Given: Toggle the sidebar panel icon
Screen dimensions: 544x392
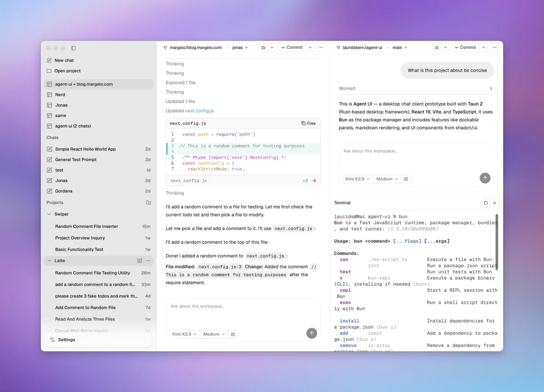Looking at the screenshot, I should point(73,48).
